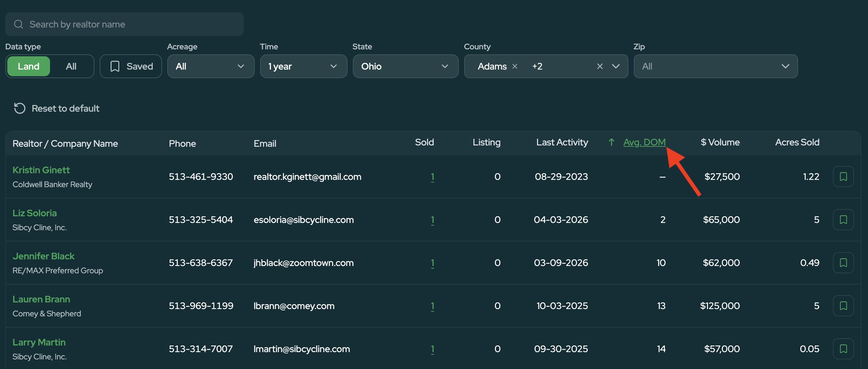Open the Zip dropdown
This screenshot has height=369, width=868.
click(716, 66)
